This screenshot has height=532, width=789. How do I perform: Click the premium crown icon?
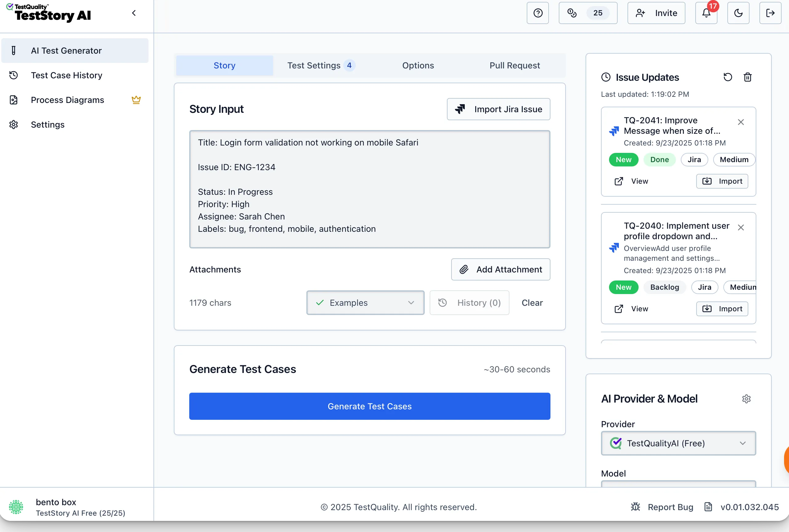(136, 100)
